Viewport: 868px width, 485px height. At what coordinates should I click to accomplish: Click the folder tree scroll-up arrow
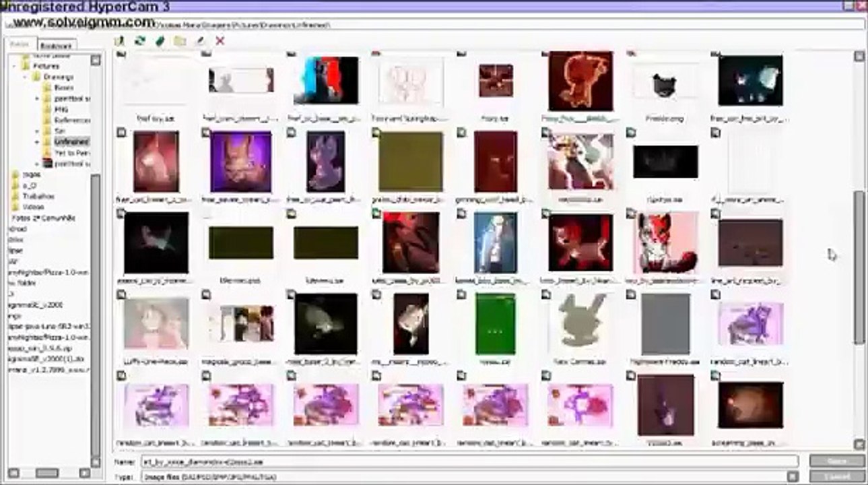point(95,60)
